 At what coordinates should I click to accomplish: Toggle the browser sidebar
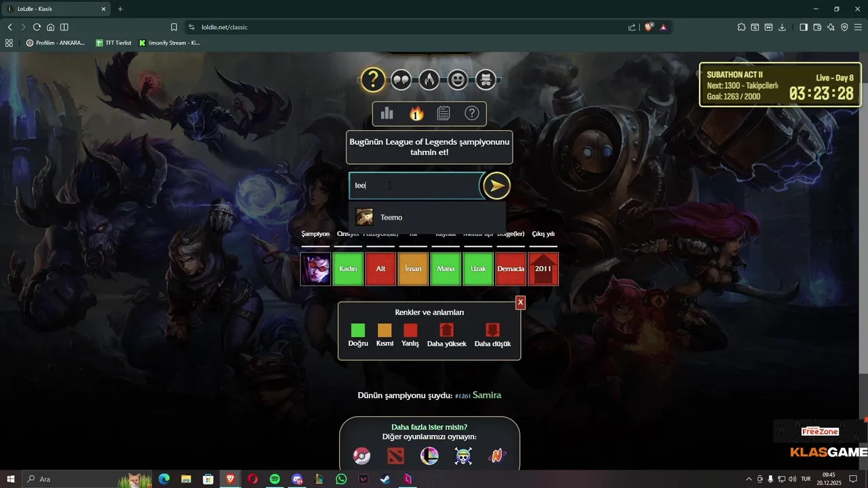coord(804,27)
